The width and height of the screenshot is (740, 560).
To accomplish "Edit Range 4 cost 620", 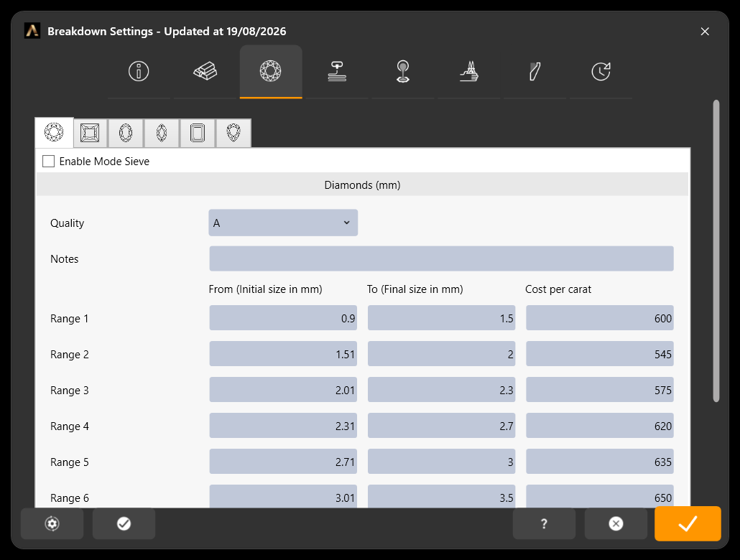I will coord(600,426).
